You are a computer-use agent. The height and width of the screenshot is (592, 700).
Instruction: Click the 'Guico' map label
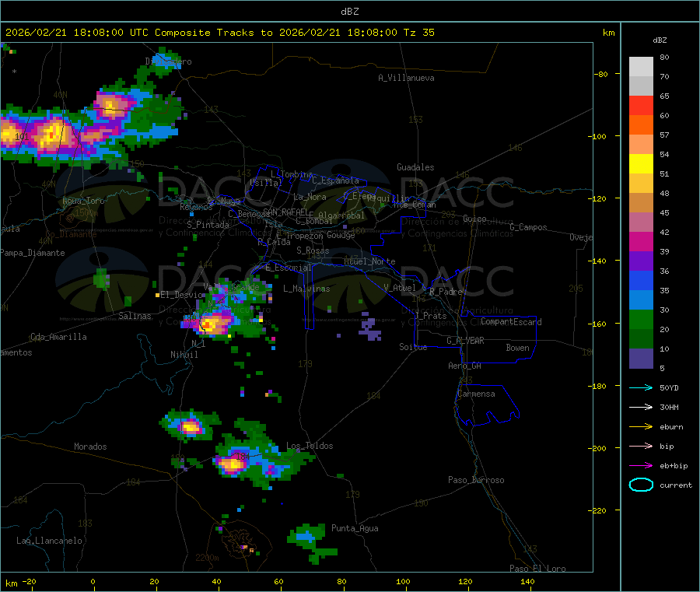(x=474, y=219)
